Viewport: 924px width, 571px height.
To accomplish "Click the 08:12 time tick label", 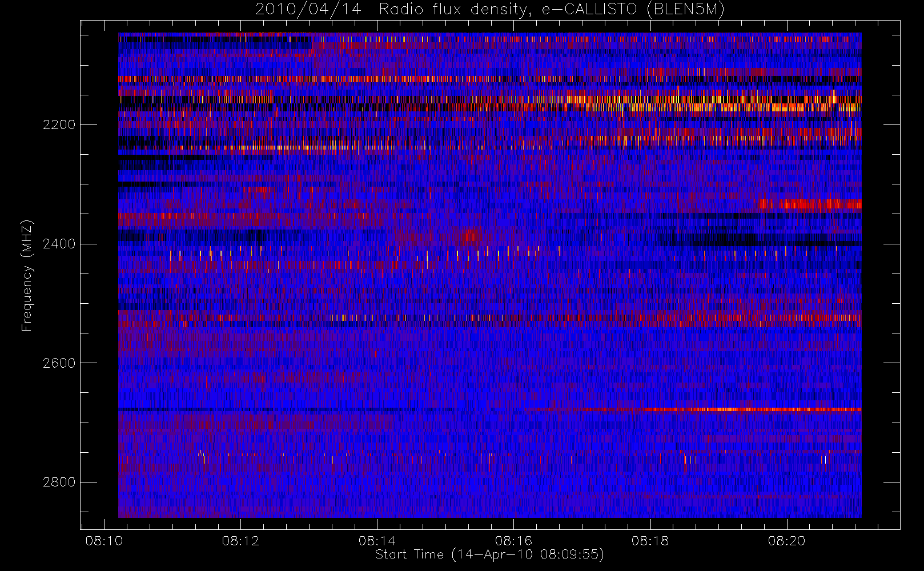I will (x=240, y=541).
